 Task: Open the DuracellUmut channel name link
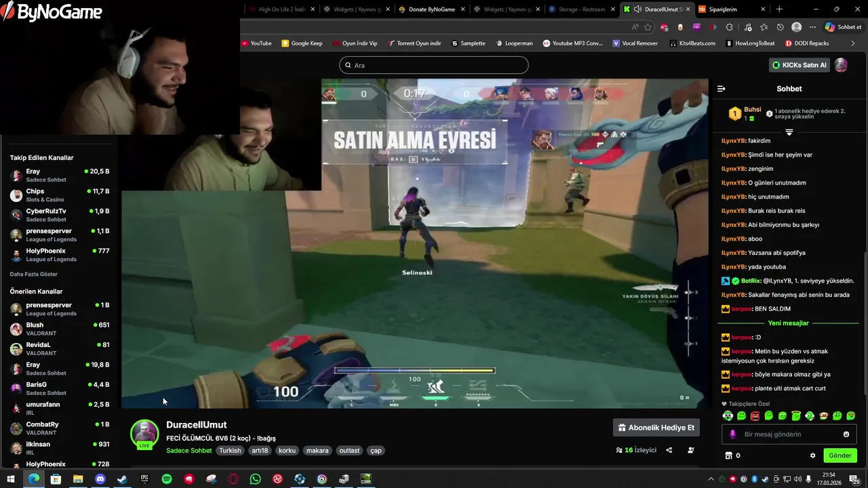pos(197,425)
